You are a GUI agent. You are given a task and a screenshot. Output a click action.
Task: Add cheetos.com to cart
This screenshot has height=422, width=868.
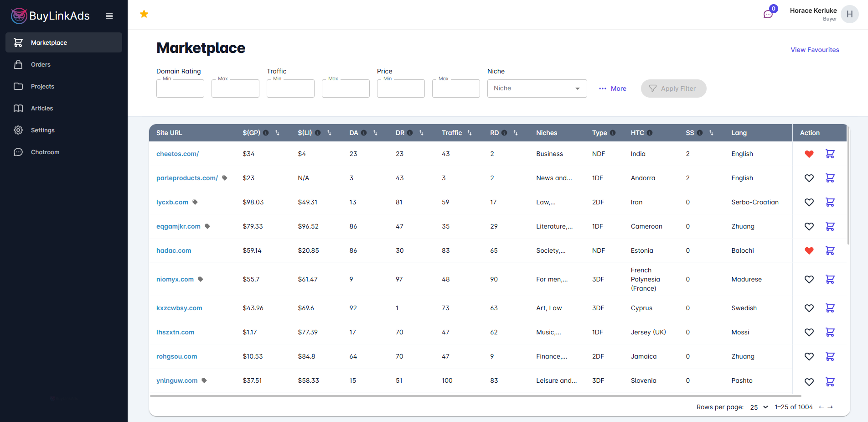830,154
